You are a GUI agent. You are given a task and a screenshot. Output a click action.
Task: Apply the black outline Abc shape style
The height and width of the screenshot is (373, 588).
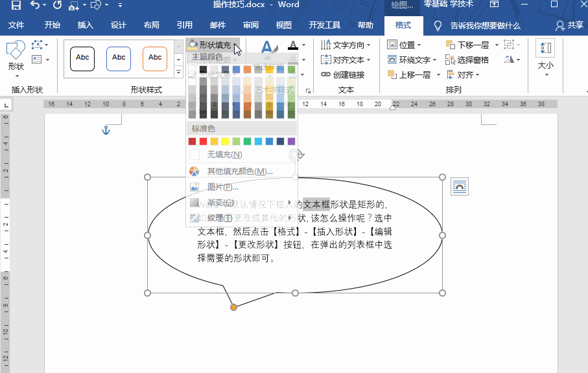[x=82, y=59]
